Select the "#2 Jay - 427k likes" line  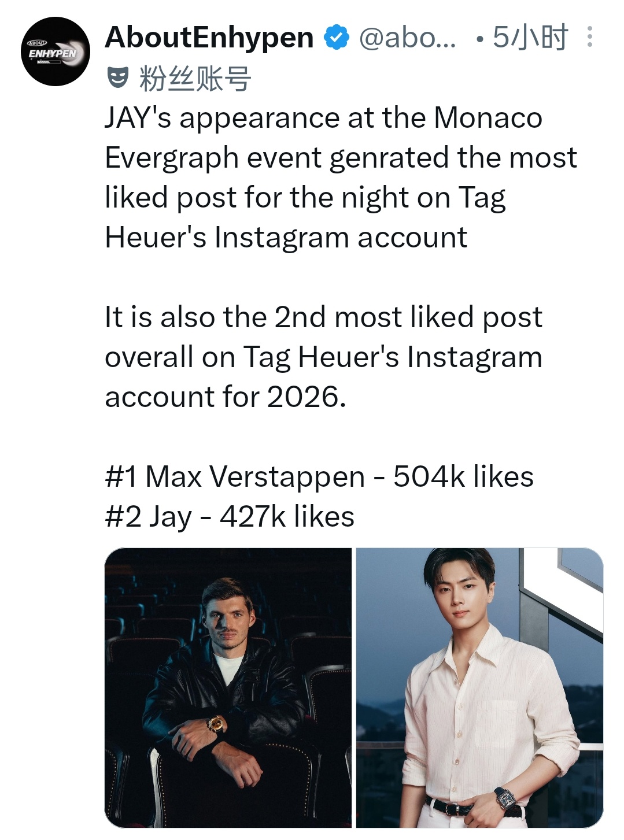tap(230, 517)
